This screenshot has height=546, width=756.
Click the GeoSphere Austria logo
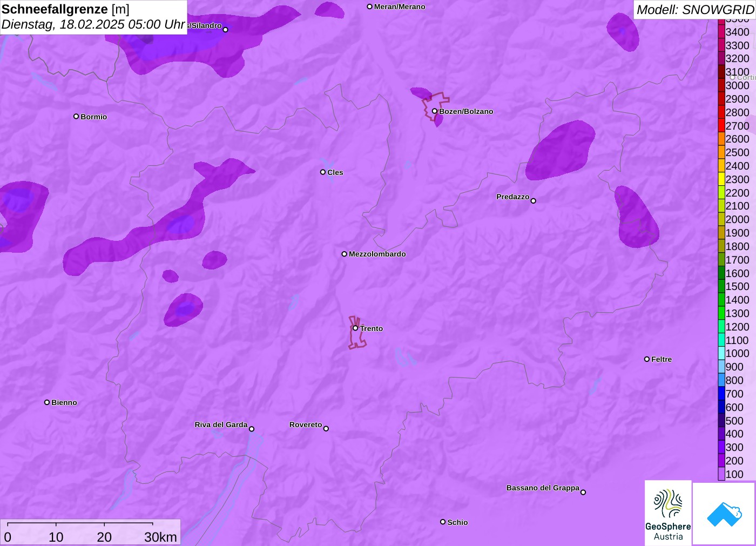point(668,513)
